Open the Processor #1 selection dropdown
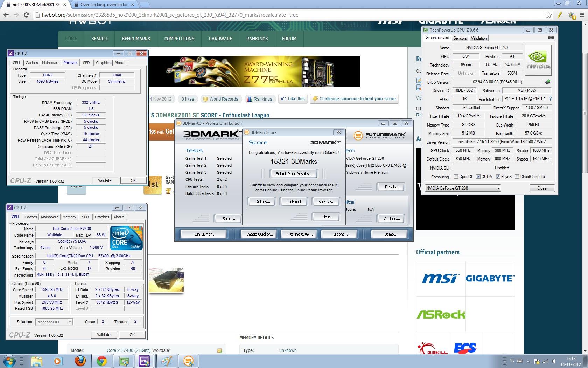The image size is (588, 368). tap(54, 322)
